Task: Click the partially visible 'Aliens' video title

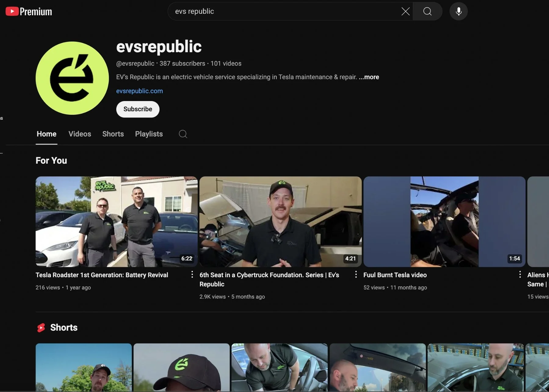Action: click(x=538, y=280)
